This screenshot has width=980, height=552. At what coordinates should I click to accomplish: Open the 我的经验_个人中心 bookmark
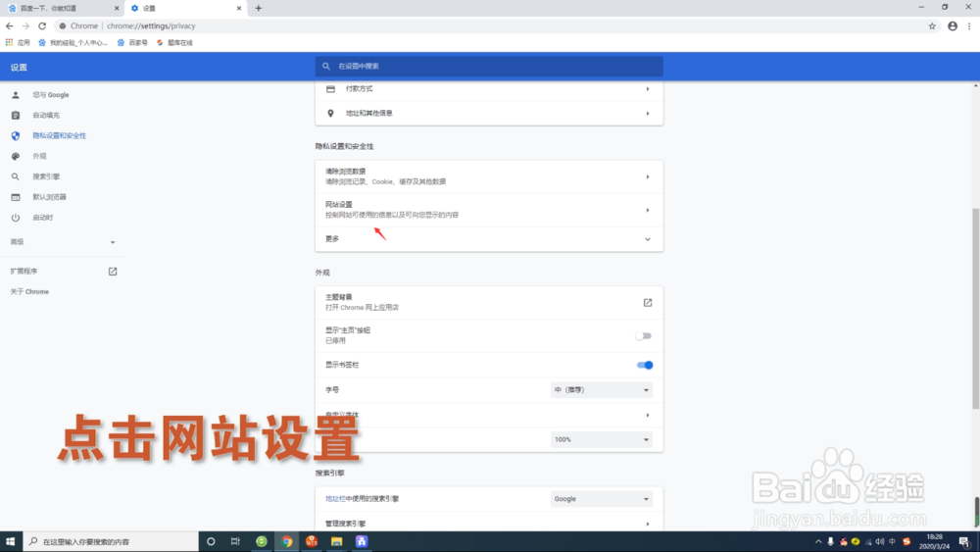(73, 42)
